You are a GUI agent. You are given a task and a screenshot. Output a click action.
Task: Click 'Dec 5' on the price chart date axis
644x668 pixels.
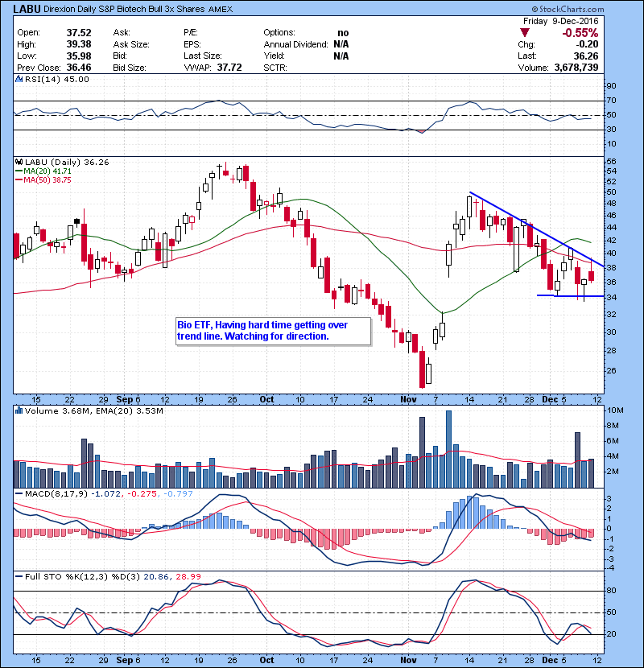point(554,400)
